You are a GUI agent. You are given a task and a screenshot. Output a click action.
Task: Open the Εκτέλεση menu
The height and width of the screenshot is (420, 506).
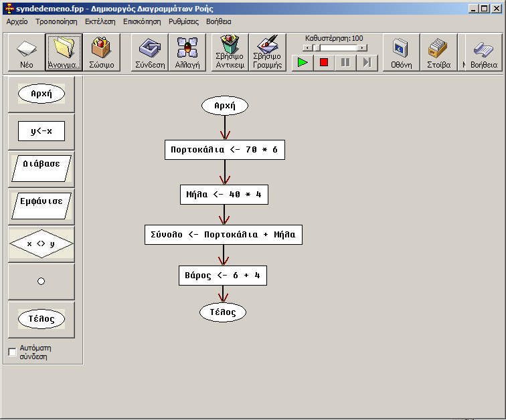coord(100,21)
